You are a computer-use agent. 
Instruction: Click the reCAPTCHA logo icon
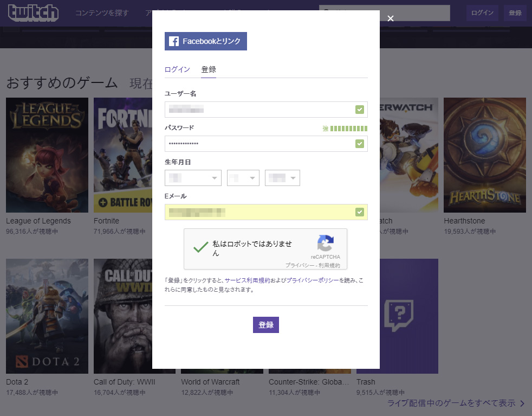tap(326, 243)
